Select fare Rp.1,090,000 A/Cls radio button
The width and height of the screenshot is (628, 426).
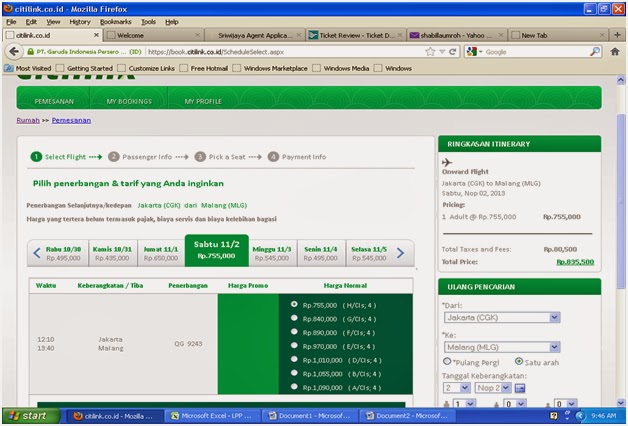[294, 386]
